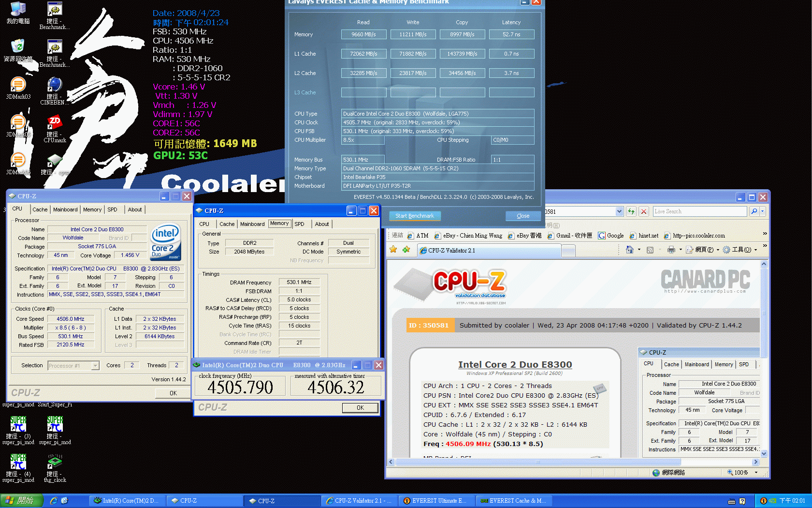This screenshot has height=508, width=812.
Task: Open the 資源回收筒 recycle bin icon
Action: click(18, 50)
